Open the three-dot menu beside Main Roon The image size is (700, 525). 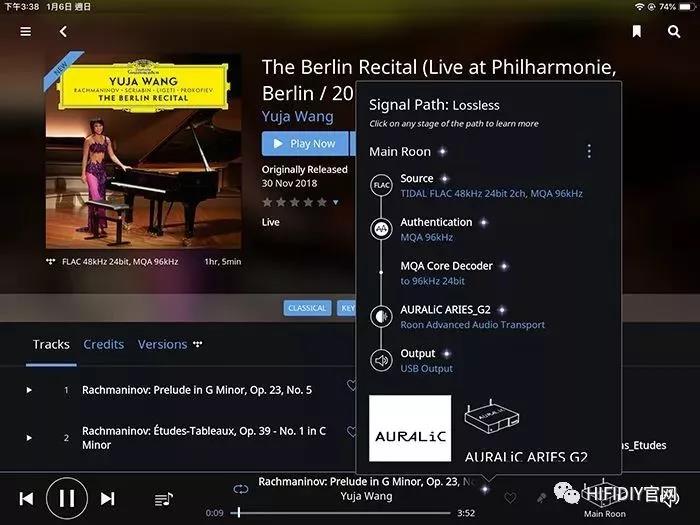click(589, 151)
